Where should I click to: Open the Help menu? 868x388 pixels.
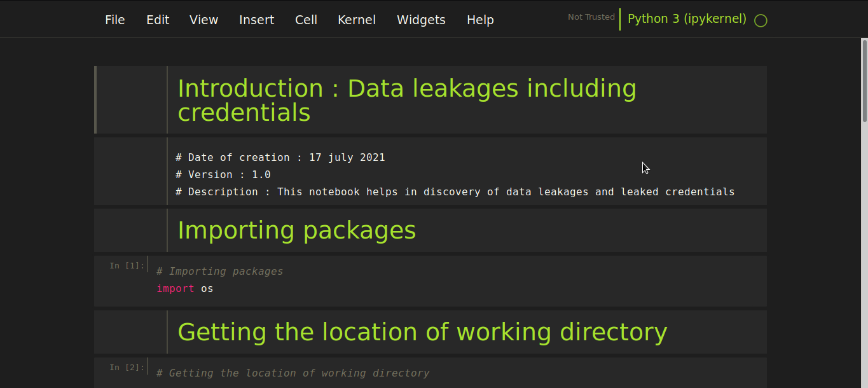(480, 20)
